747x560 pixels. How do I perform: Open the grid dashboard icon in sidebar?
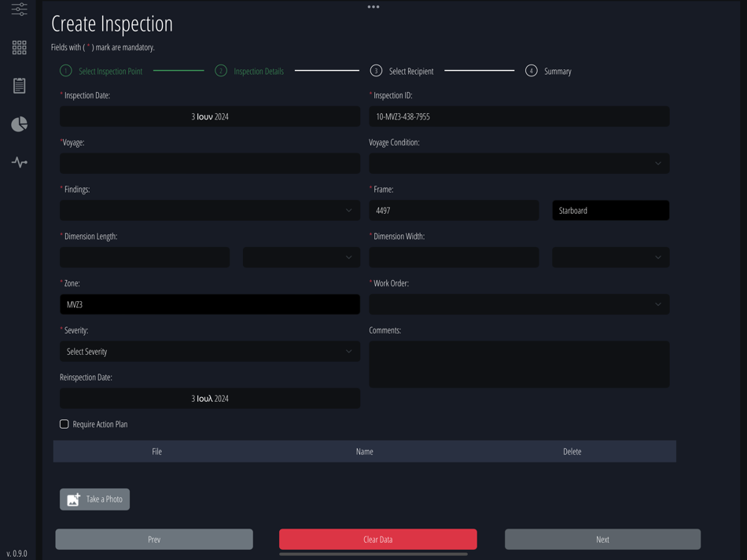pos(19,47)
